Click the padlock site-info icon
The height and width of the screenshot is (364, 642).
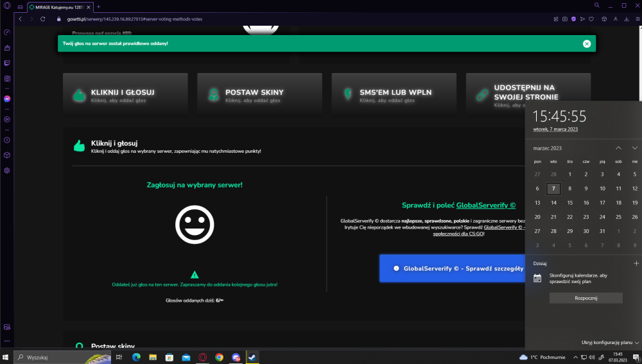(58, 19)
